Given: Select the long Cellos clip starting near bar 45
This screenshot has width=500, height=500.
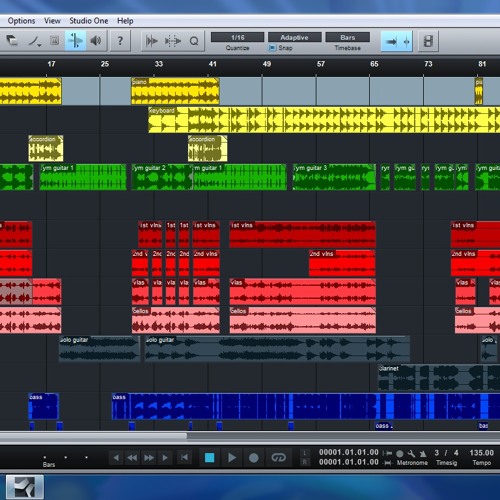Looking at the screenshot, I should (303, 320).
